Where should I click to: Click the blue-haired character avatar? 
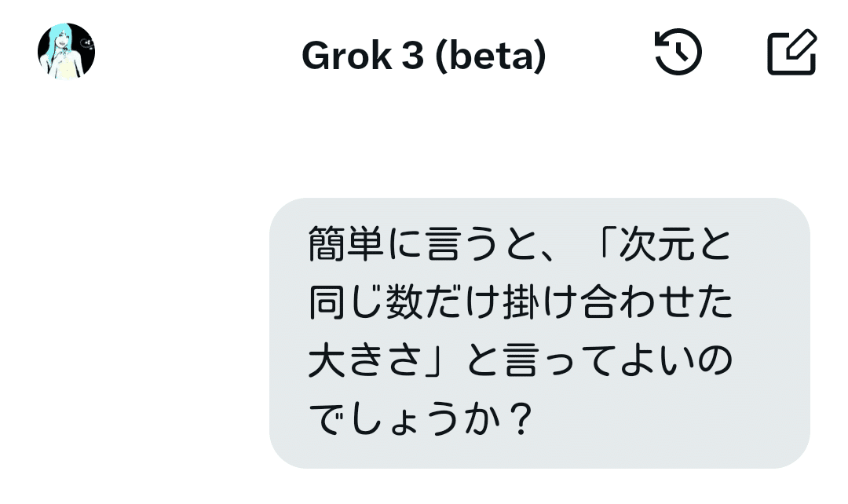(x=66, y=51)
